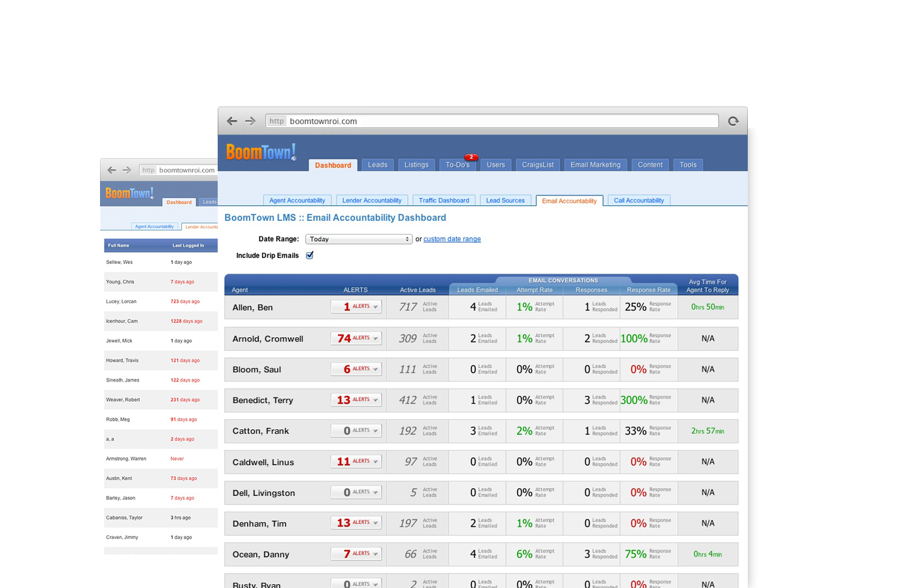The width and height of the screenshot is (923, 588).
Task: Open the Leads main tab
Action: pyautogui.click(x=377, y=165)
